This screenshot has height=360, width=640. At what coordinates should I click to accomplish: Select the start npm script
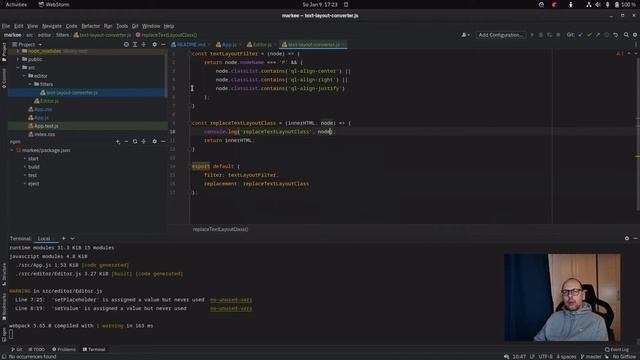(33, 159)
